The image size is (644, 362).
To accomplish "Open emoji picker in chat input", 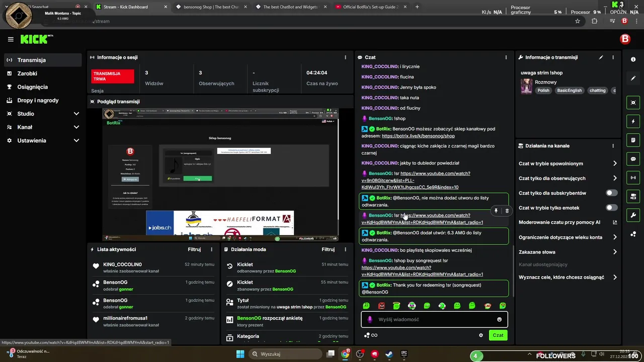I will pos(499,319).
